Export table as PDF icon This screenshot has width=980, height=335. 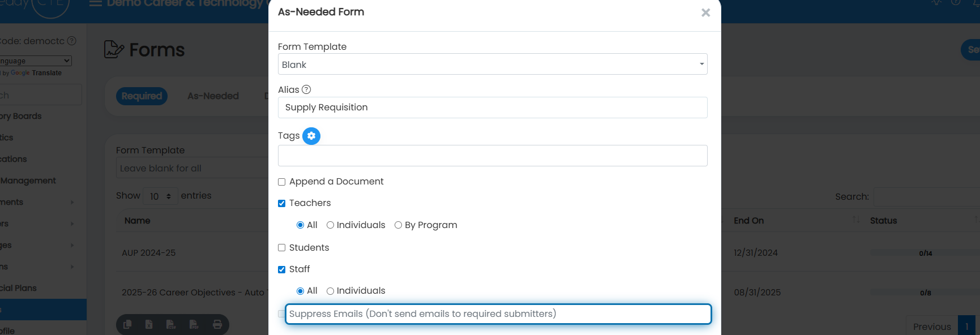[194, 324]
